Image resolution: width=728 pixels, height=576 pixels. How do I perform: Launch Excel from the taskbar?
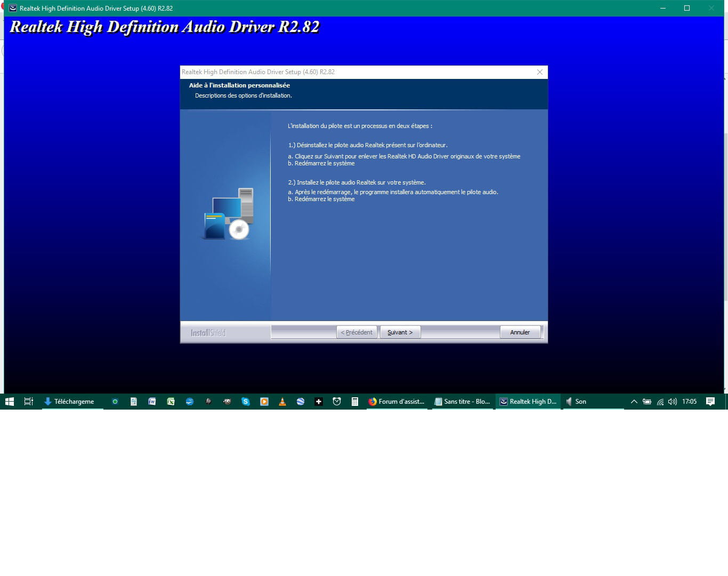171,402
